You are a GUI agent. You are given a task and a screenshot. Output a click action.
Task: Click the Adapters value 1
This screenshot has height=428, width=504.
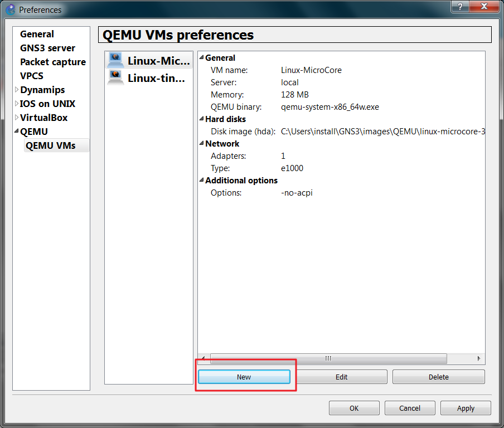coord(283,156)
